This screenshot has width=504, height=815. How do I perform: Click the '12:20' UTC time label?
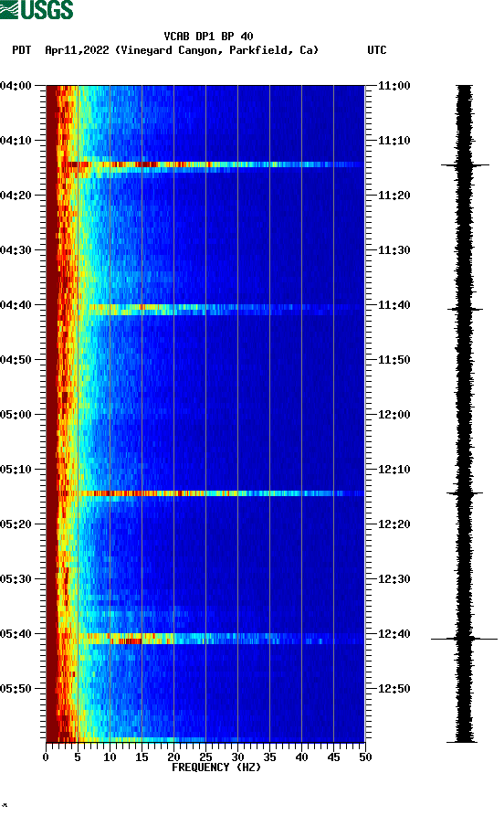pyautogui.click(x=394, y=524)
